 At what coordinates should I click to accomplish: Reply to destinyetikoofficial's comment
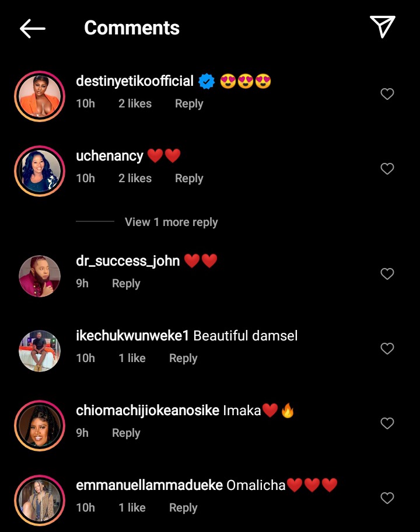tap(189, 104)
